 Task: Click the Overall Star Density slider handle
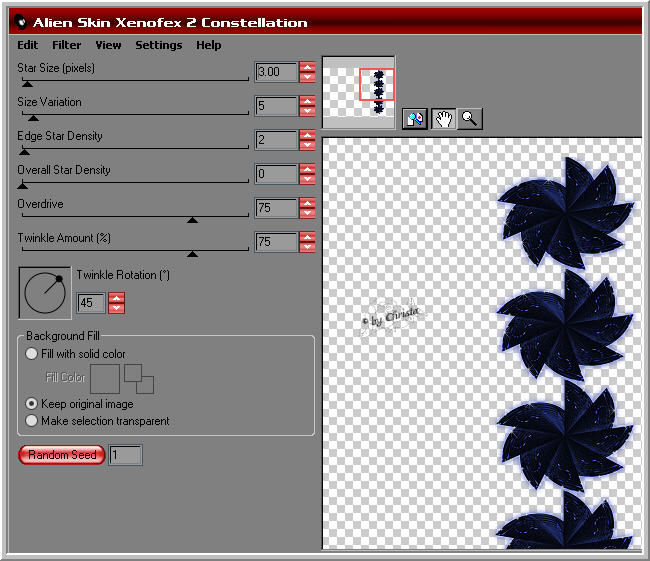[22, 186]
